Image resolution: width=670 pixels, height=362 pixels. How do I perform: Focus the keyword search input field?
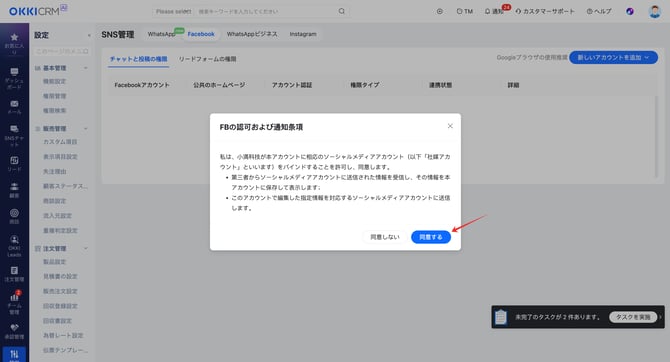(266, 12)
